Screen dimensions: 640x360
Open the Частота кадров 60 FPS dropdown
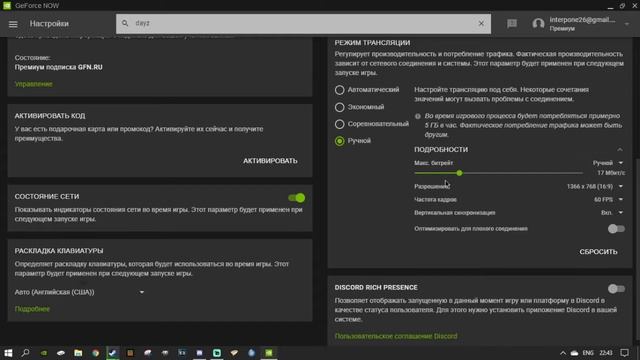[609, 200]
